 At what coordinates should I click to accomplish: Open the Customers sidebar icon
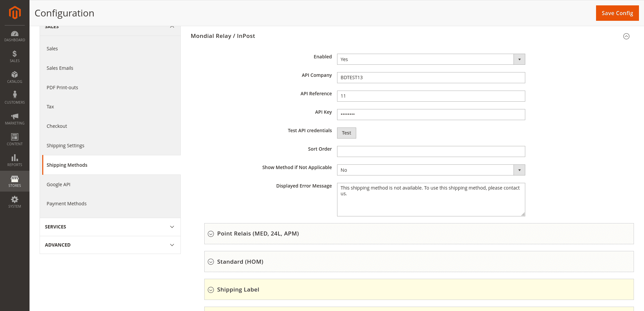(x=15, y=98)
